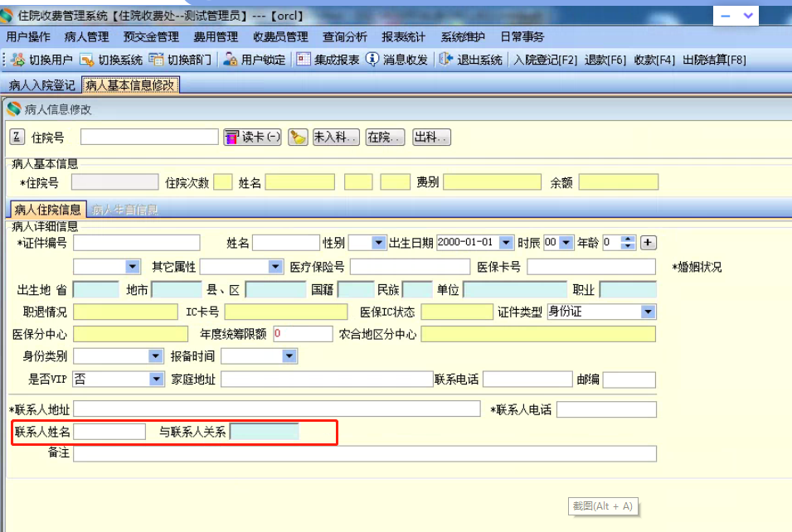Screen dimensions: 792x532
Task: Open 消息收发 messaging info icon
Action: 372,60
